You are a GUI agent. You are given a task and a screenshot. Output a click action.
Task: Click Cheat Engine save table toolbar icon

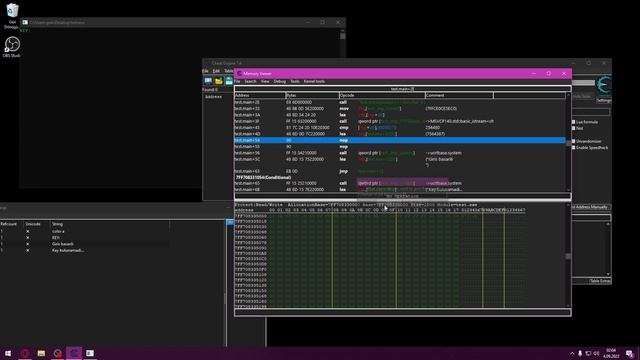click(x=229, y=81)
